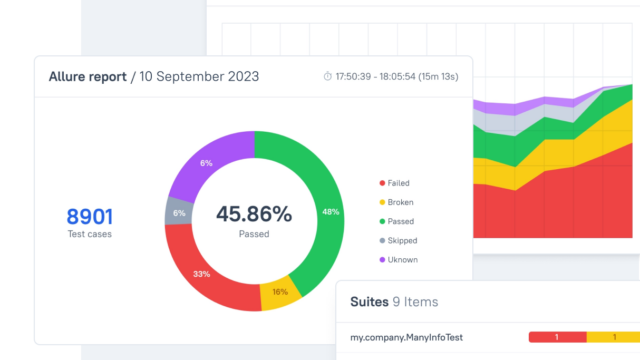Click the yellow Broken legend dot
This screenshot has height=360, width=640.
tap(382, 202)
